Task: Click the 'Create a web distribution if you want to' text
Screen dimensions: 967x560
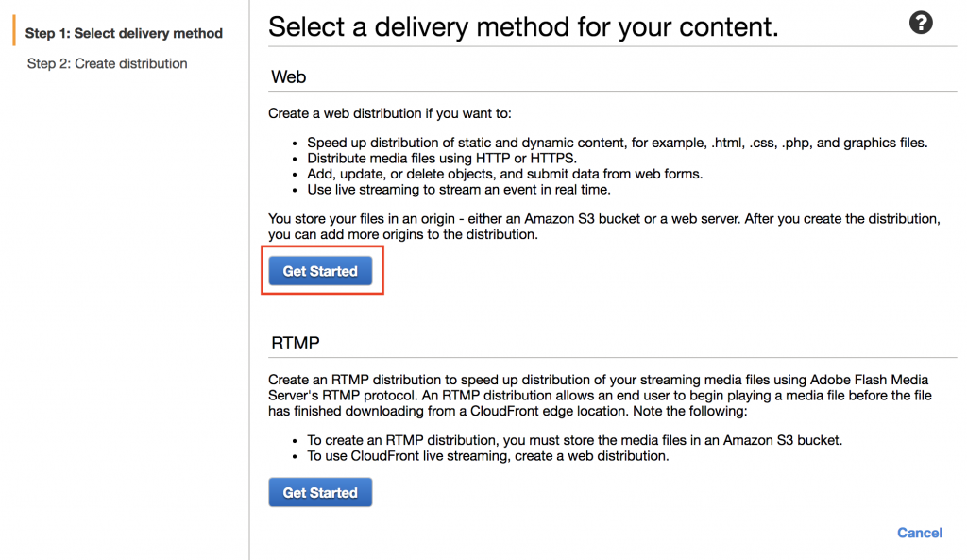Action: 390,113
